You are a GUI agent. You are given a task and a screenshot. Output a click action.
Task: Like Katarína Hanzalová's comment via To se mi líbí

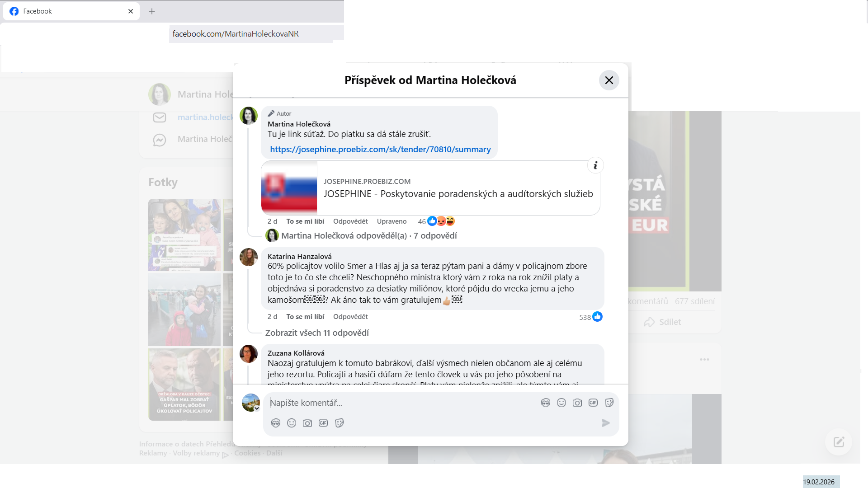click(x=305, y=317)
